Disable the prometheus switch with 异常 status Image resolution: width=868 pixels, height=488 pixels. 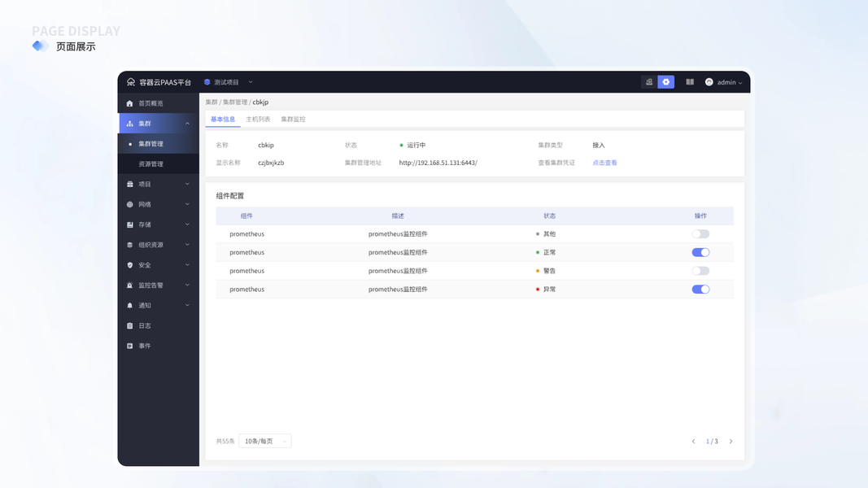tap(700, 289)
